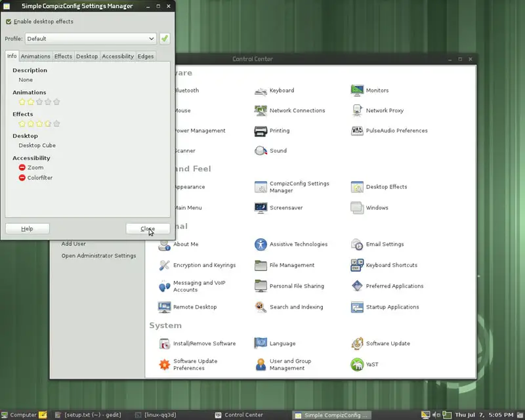Open Network Proxy icon
The image size is (525, 420).
pos(357,110)
